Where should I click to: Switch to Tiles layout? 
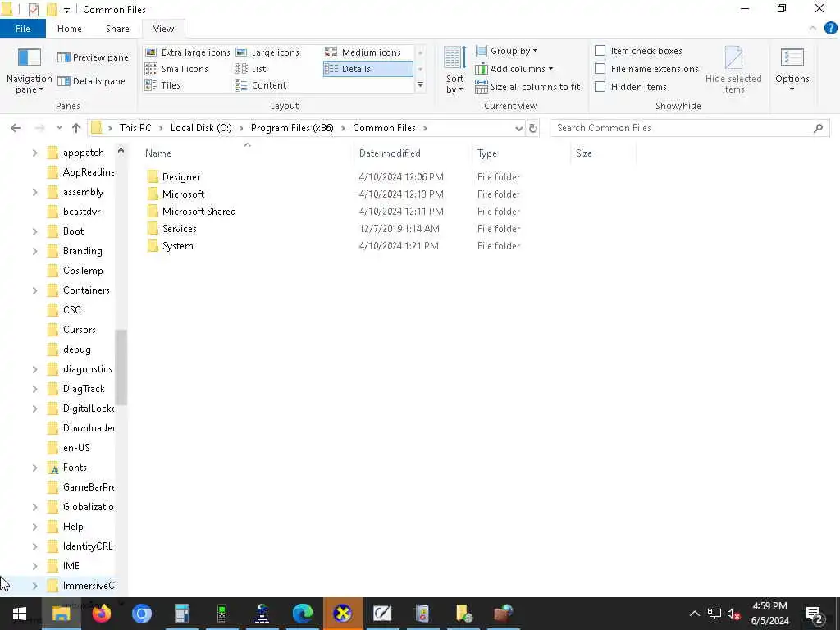click(163, 85)
